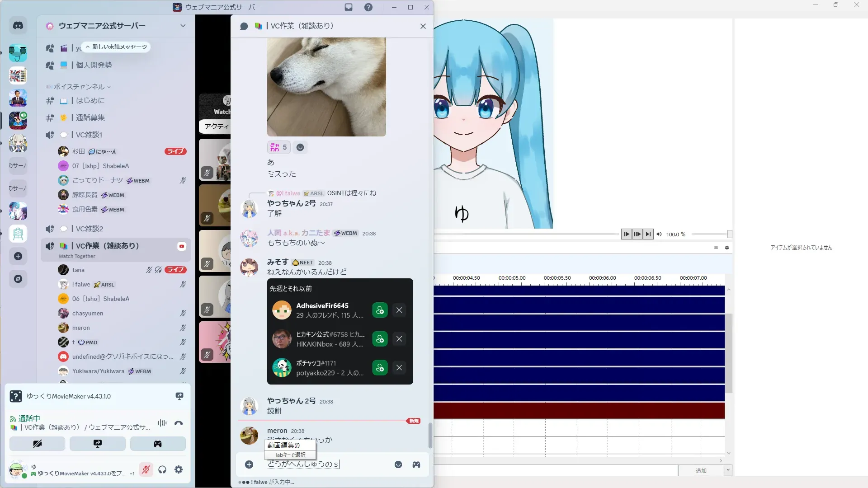Viewport: 868px width, 488px height.
Task: Open the emoji picker in chat
Action: coord(398,465)
